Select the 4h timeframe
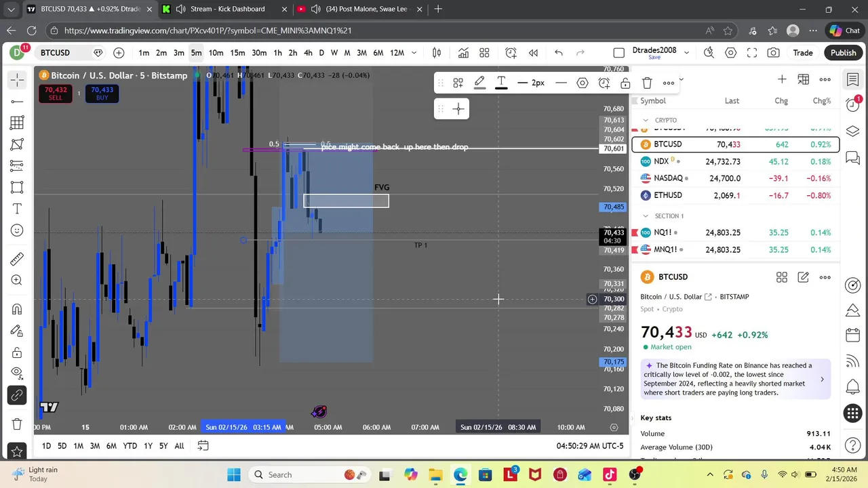This screenshot has width=868, height=488. coord(308,53)
